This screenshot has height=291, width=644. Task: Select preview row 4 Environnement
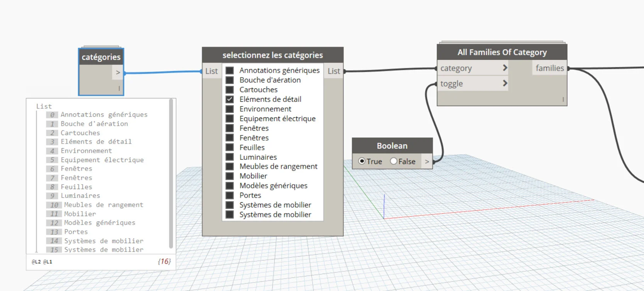tap(79, 151)
